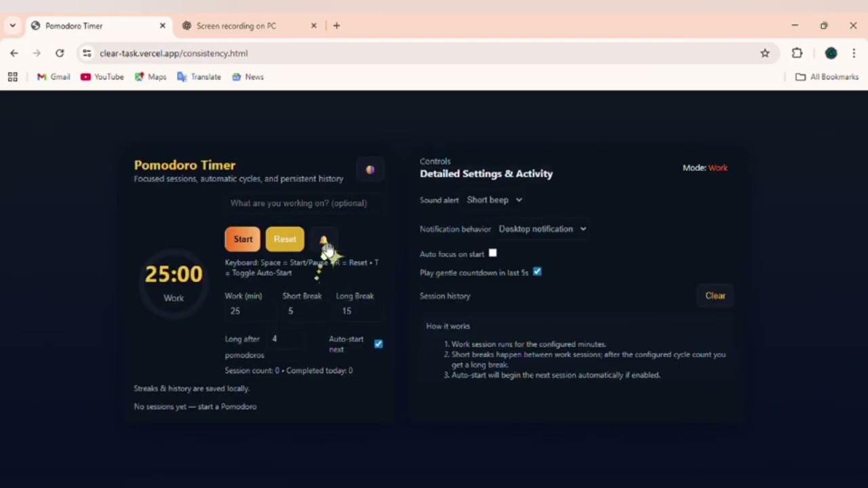Click the 'How it works' heading

pyautogui.click(x=448, y=326)
